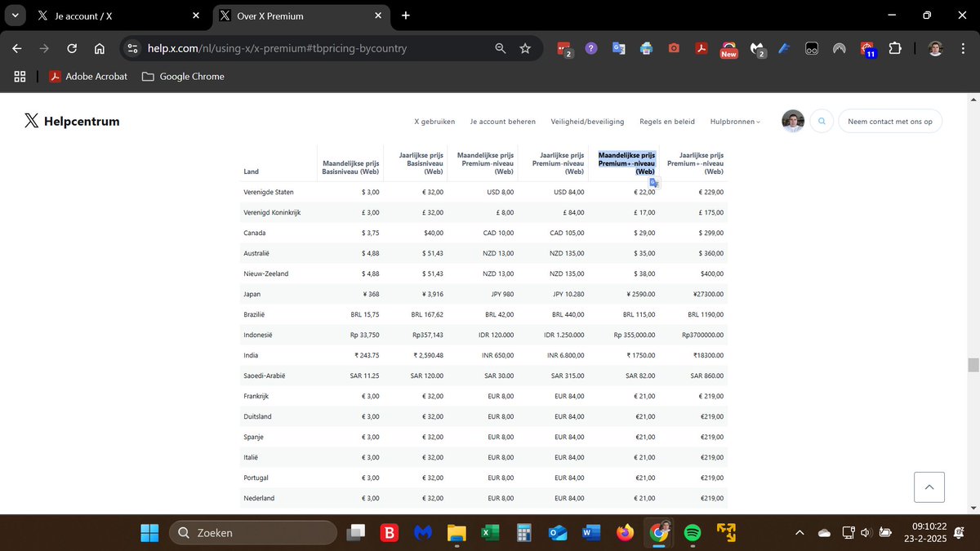This screenshot has width=980, height=551.
Task: Click the X Helpcentrum logo
Action: click(72, 121)
